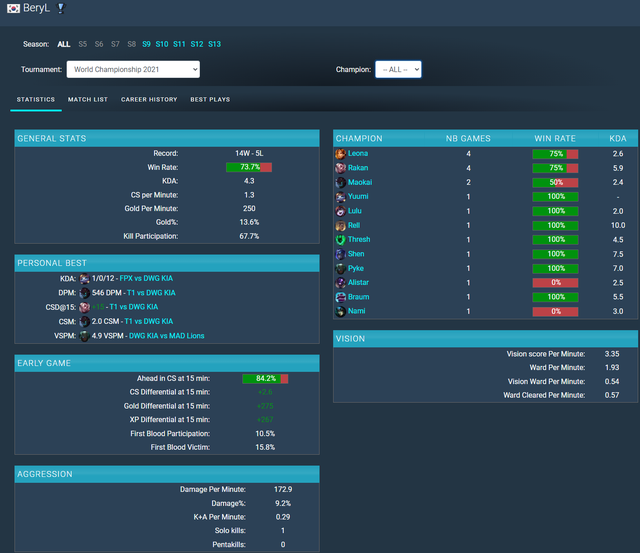Go to the Best Plays tab
Viewport: 640px width, 553px height.
coord(210,100)
